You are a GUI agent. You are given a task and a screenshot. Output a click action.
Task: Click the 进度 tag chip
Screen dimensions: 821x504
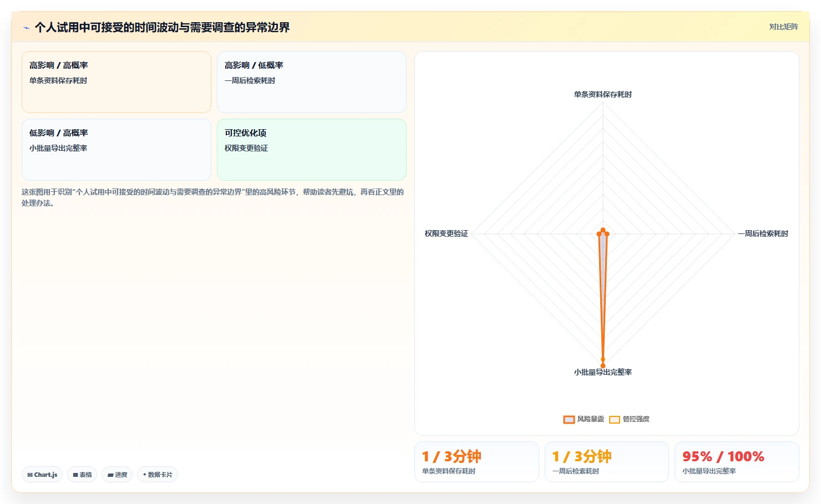point(117,475)
